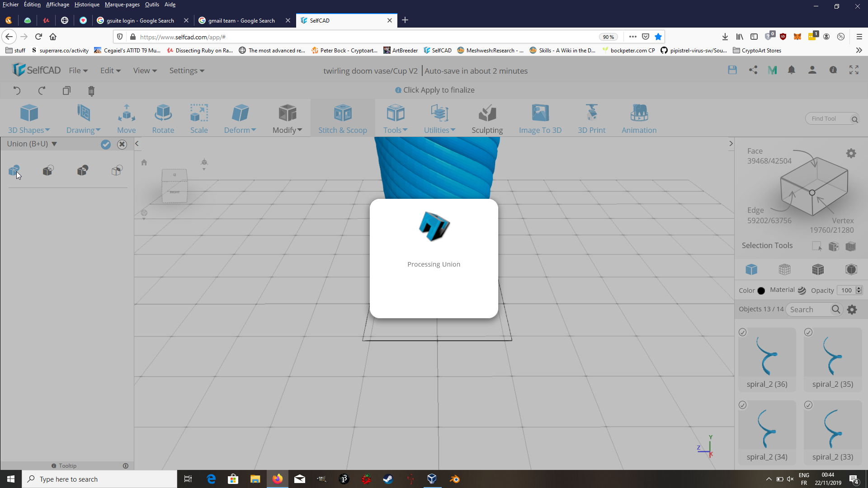Screen dimensions: 868x488
Task: Open the black Color swatch
Action: (x=761, y=291)
